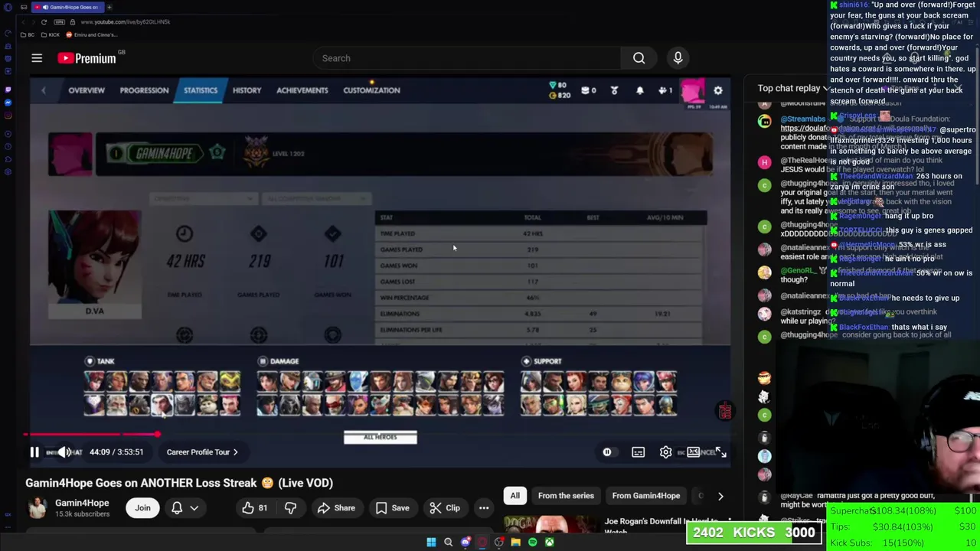Screen dimensions: 980x551
Task: Open the in-game ACHIEVEMENTS tab
Action: click(x=302, y=90)
